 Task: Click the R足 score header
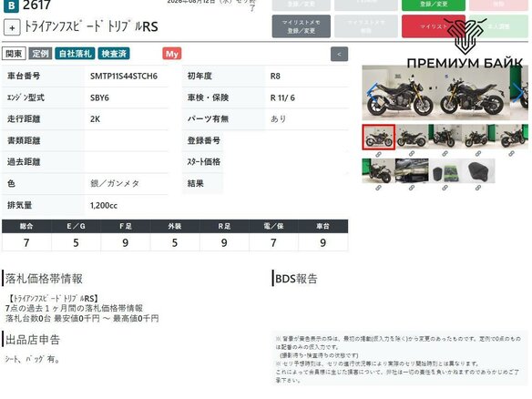point(224,226)
